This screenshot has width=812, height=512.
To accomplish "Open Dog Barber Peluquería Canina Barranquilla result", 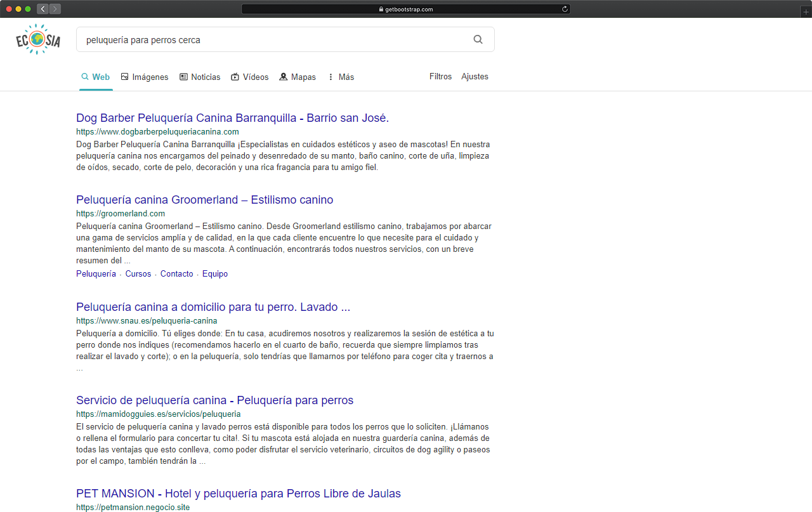I will [x=232, y=118].
